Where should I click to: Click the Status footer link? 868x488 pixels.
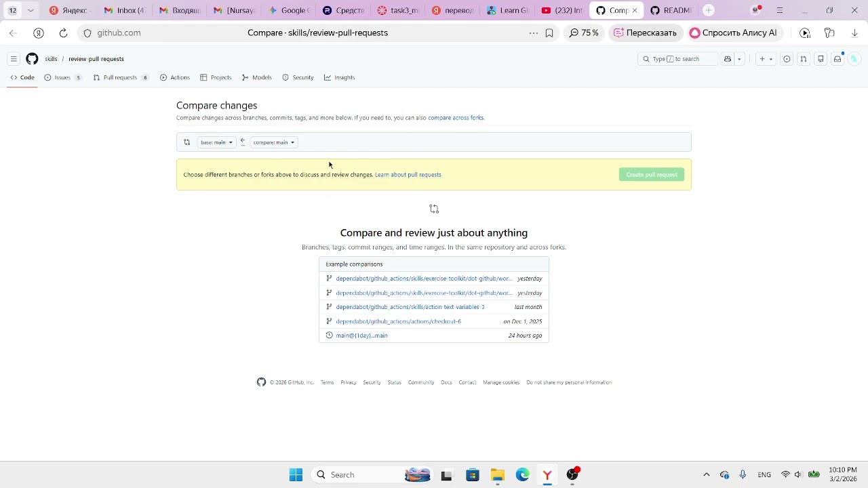tap(395, 382)
